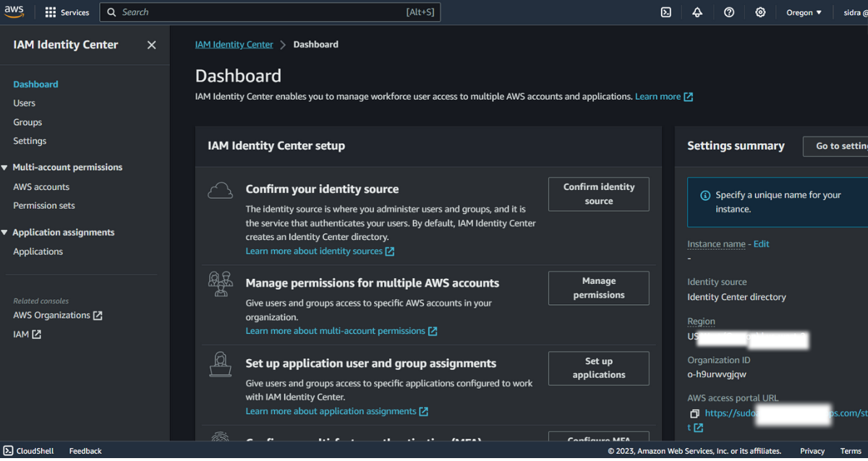Open the AWS Organizations related console
The width and height of the screenshot is (868, 461).
click(x=51, y=316)
